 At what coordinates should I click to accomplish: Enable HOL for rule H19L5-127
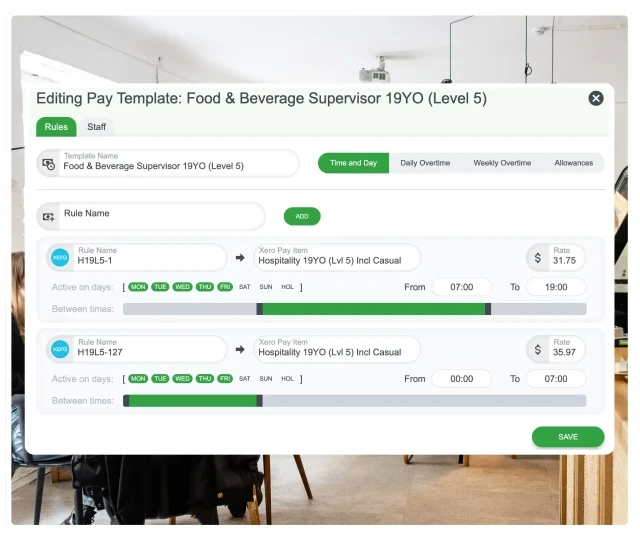point(288,379)
